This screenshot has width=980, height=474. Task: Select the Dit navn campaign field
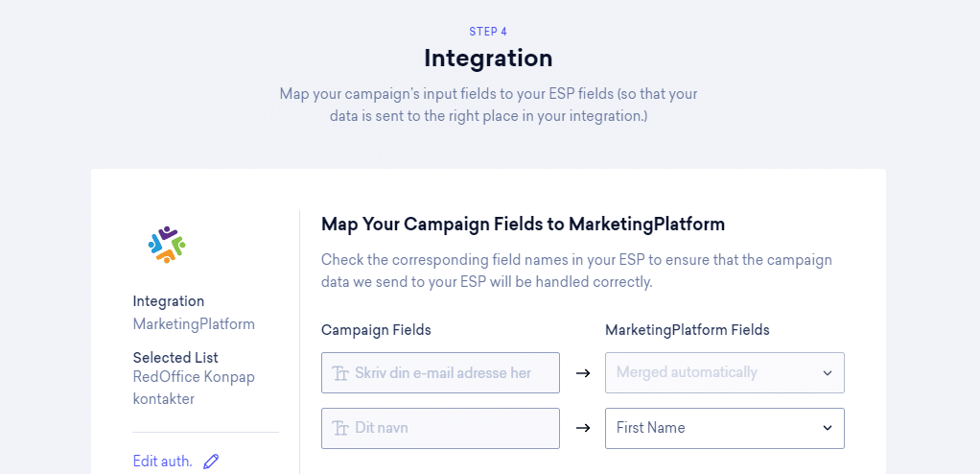(x=441, y=428)
